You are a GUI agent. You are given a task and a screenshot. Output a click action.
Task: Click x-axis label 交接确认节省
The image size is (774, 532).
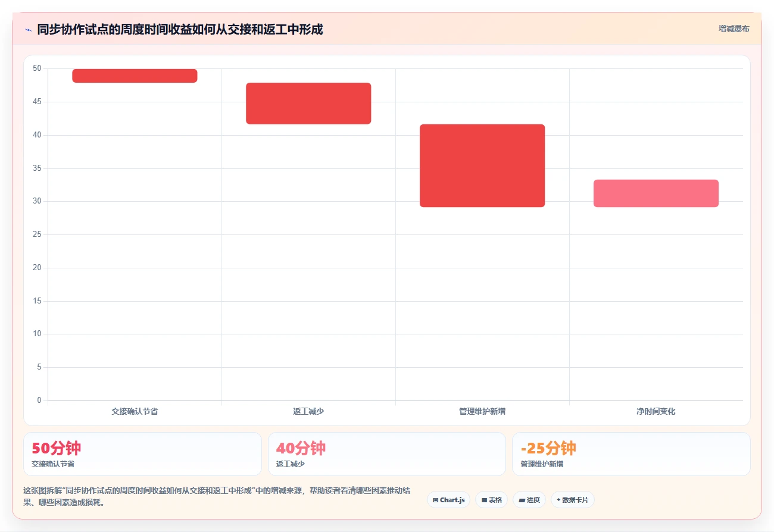(x=135, y=411)
